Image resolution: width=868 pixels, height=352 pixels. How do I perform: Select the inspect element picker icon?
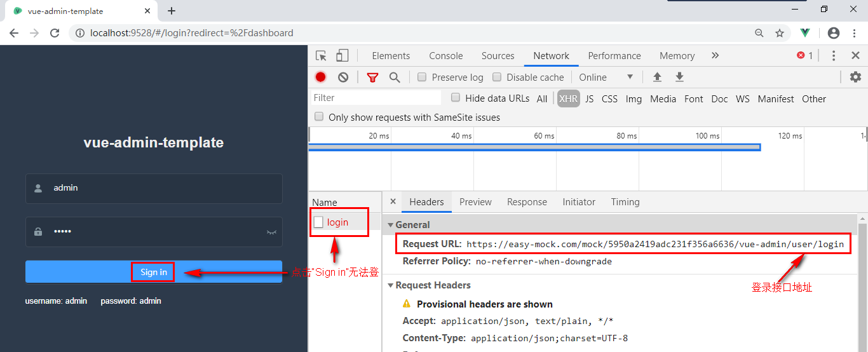(x=321, y=55)
